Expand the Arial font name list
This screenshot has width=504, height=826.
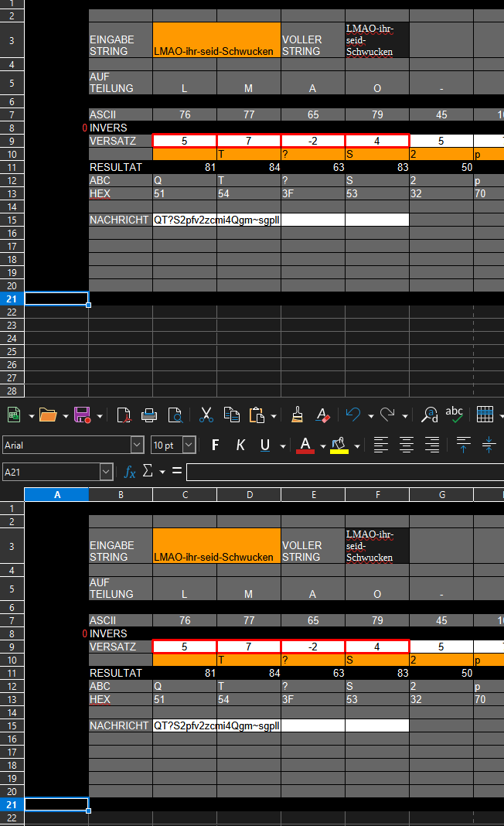pos(137,445)
